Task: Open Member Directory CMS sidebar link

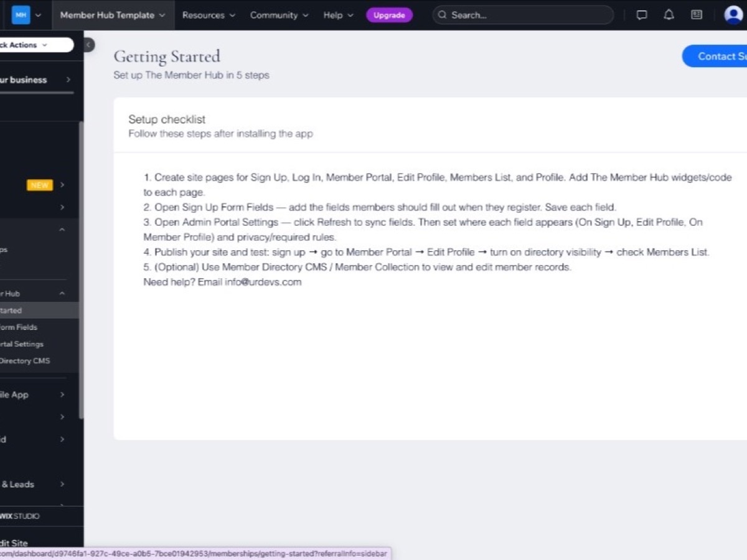Action: [x=25, y=361]
